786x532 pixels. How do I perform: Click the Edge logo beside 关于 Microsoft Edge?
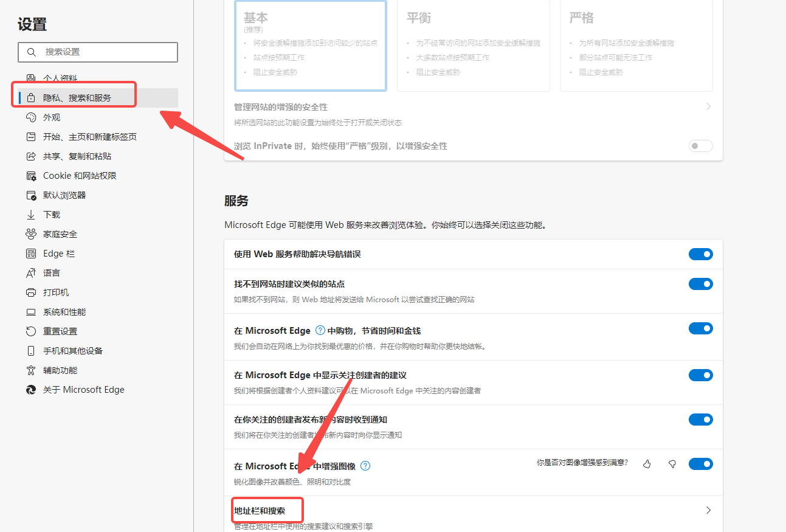click(x=31, y=390)
